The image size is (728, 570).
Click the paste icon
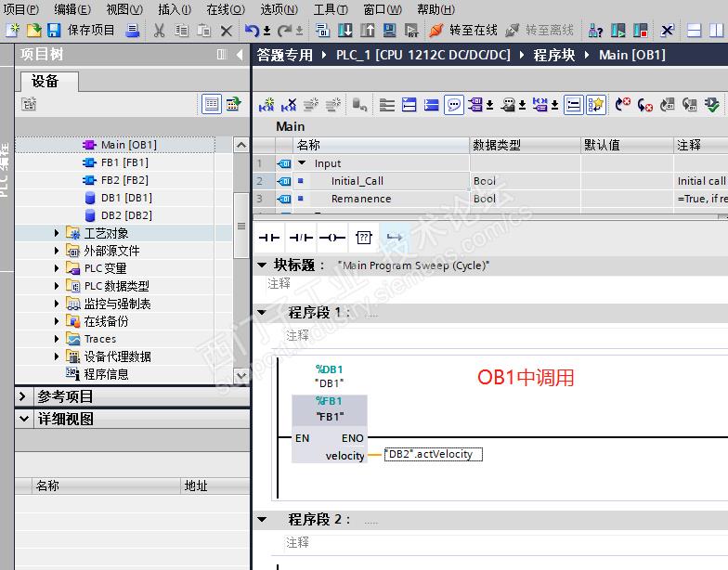[x=203, y=30]
